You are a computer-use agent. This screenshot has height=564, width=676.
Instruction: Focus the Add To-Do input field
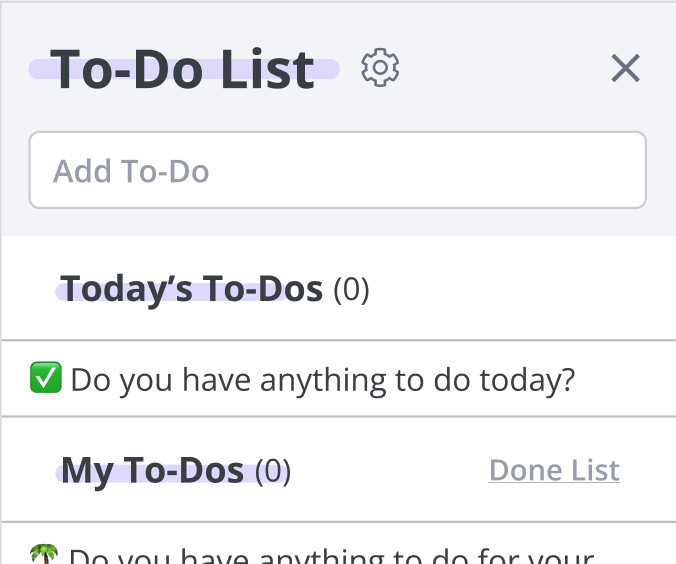tap(338, 170)
